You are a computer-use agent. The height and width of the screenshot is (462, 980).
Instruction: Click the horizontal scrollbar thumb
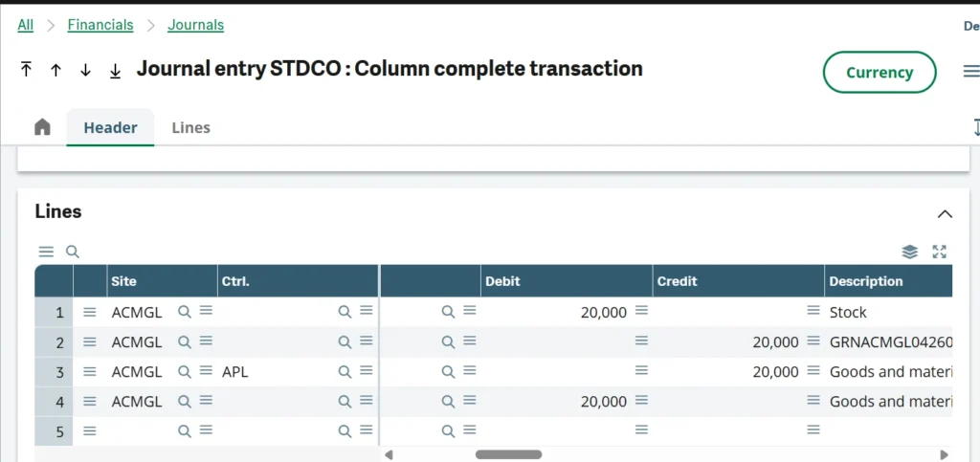509,454
